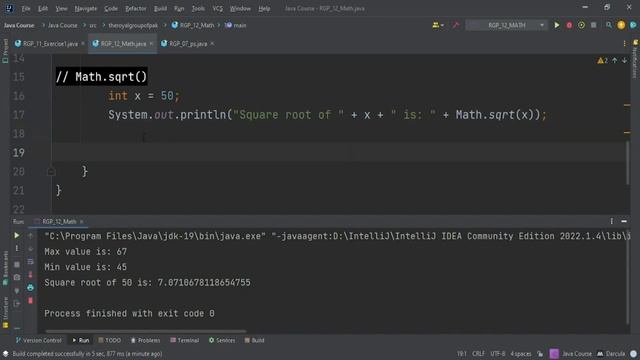Place cursor on empty line 19
Screen dimensions: 640x360
(x=339, y=153)
